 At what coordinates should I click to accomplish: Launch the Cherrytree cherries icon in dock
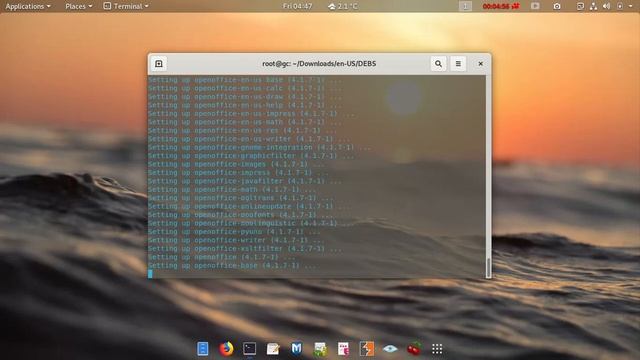point(414,349)
